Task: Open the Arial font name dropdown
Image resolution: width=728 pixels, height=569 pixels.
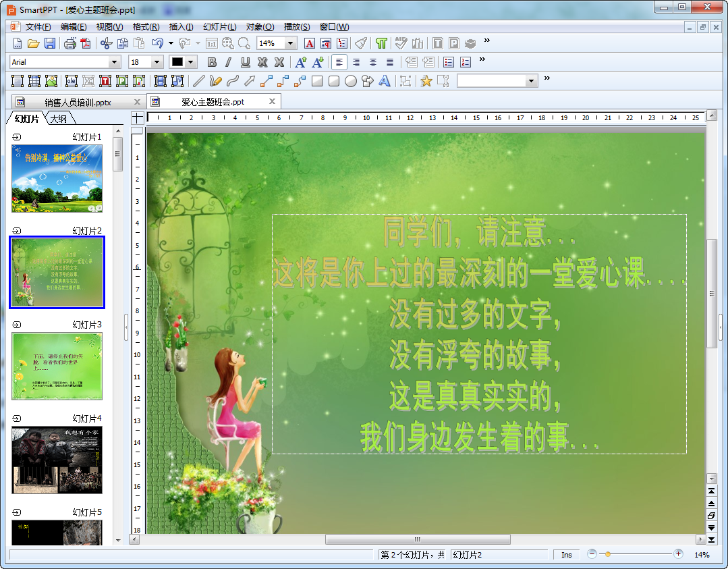Action: tap(114, 62)
